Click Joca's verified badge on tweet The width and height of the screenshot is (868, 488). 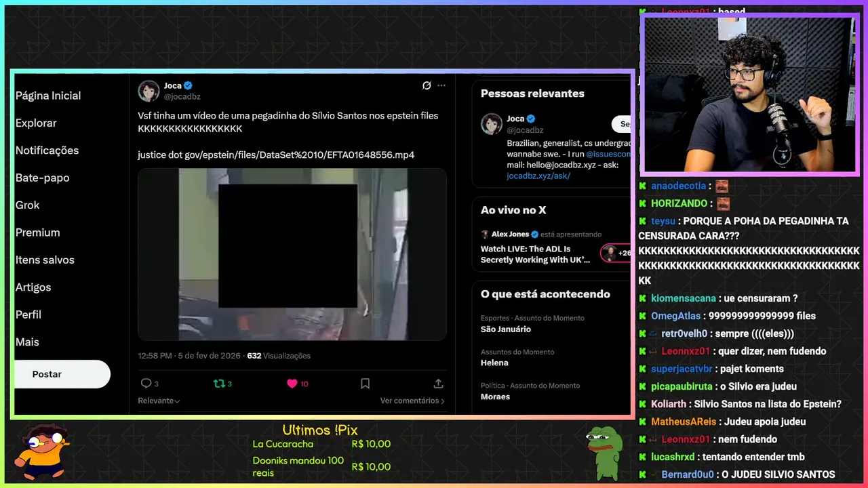click(x=188, y=85)
